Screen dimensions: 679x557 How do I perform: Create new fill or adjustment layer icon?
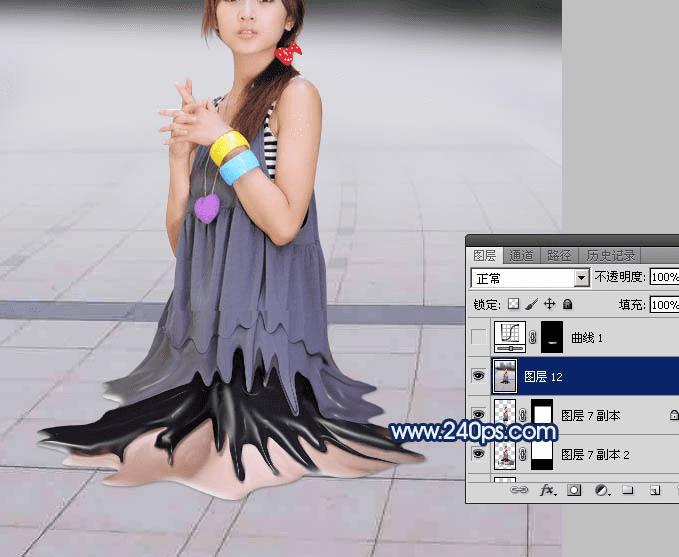pos(601,490)
